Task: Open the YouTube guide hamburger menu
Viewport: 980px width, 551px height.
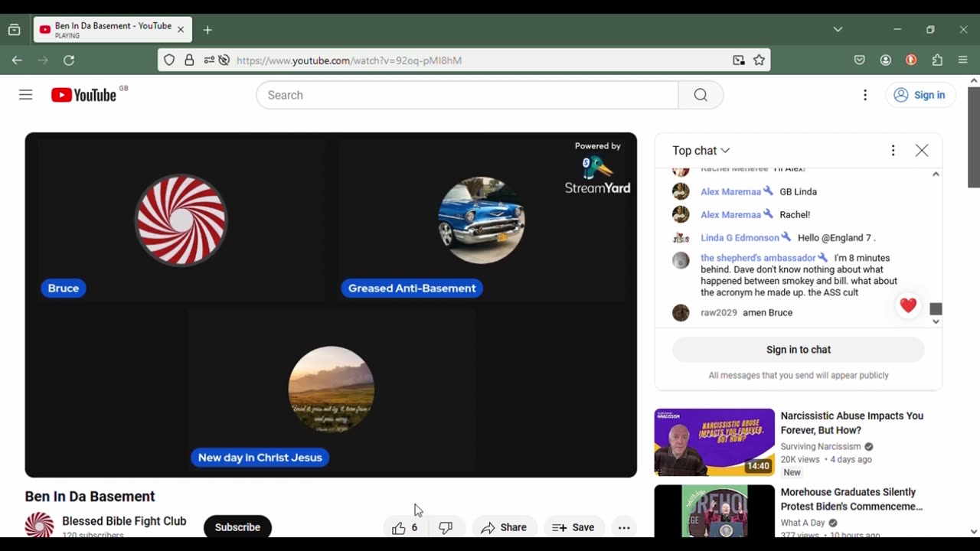Action: click(x=26, y=95)
